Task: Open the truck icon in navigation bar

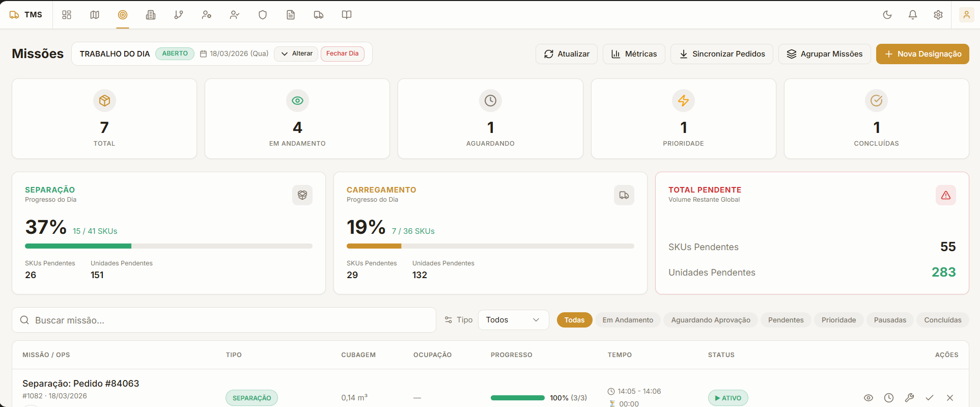Action: click(x=319, y=15)
